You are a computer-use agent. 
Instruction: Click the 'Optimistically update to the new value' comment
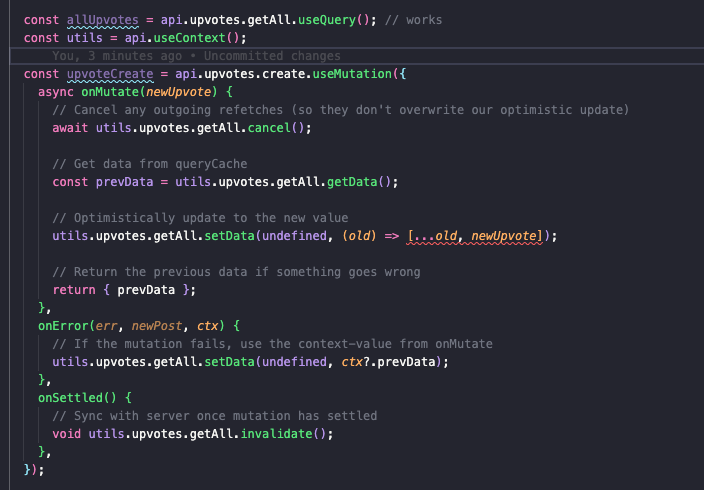tap(200, 218)
